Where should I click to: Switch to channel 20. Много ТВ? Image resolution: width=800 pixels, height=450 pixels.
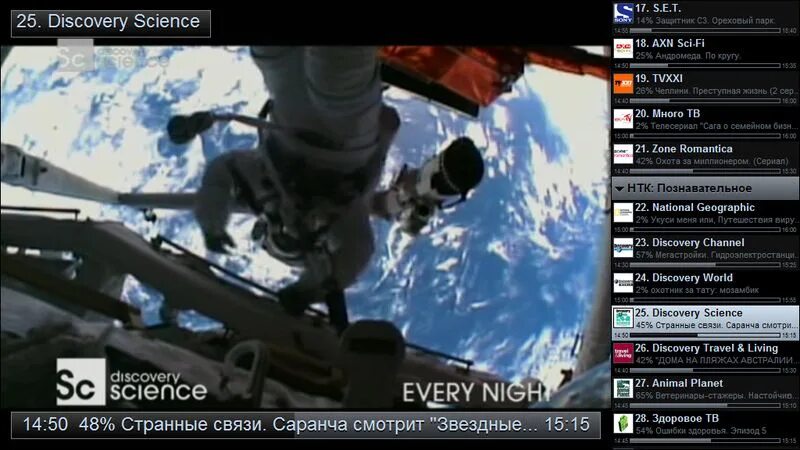coord(706,123)
